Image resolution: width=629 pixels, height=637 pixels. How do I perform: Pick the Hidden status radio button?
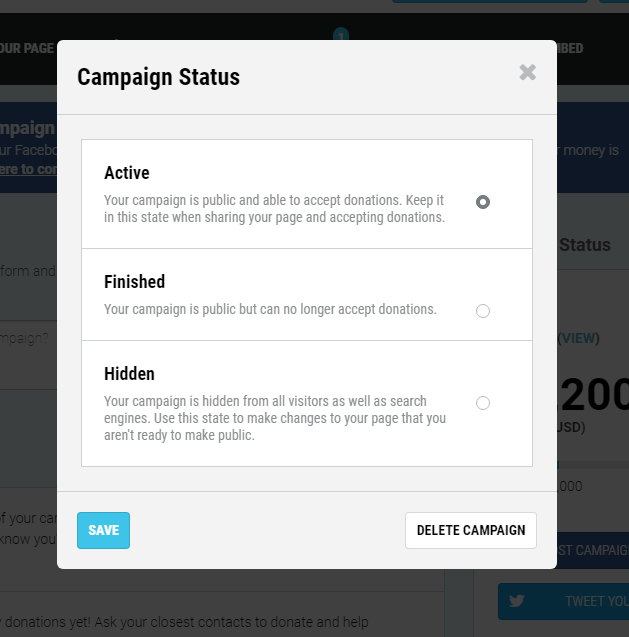tap(483, 403)
